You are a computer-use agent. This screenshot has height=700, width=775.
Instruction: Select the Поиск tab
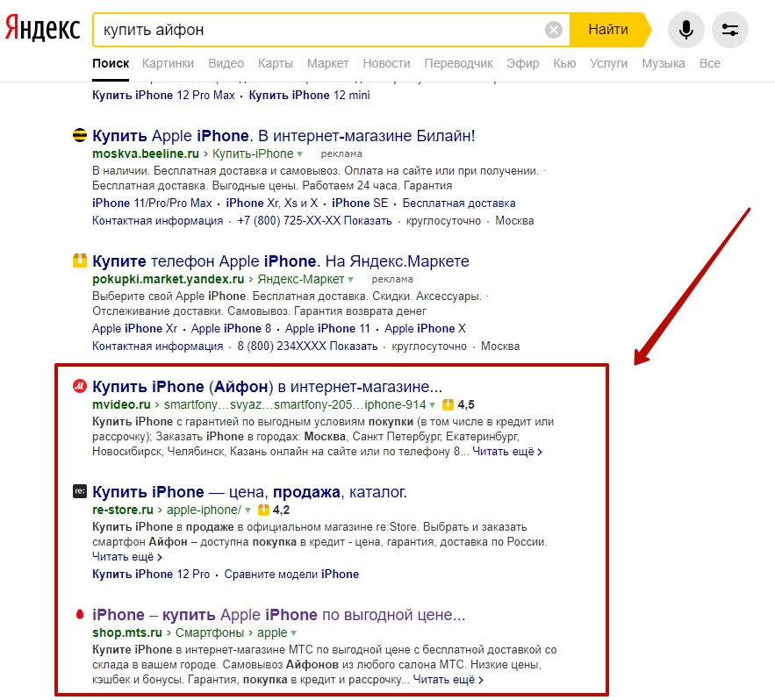(111, 63)
